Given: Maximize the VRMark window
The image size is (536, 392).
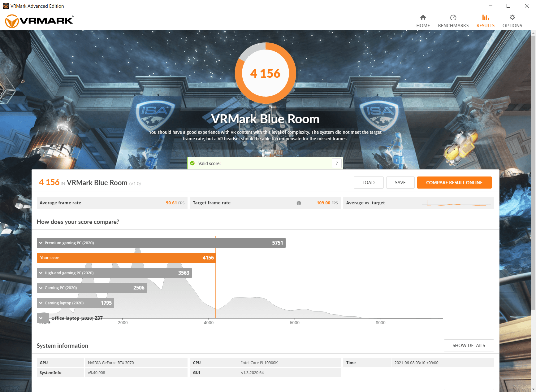Looking at the screenshot, I should coord(508,6).
